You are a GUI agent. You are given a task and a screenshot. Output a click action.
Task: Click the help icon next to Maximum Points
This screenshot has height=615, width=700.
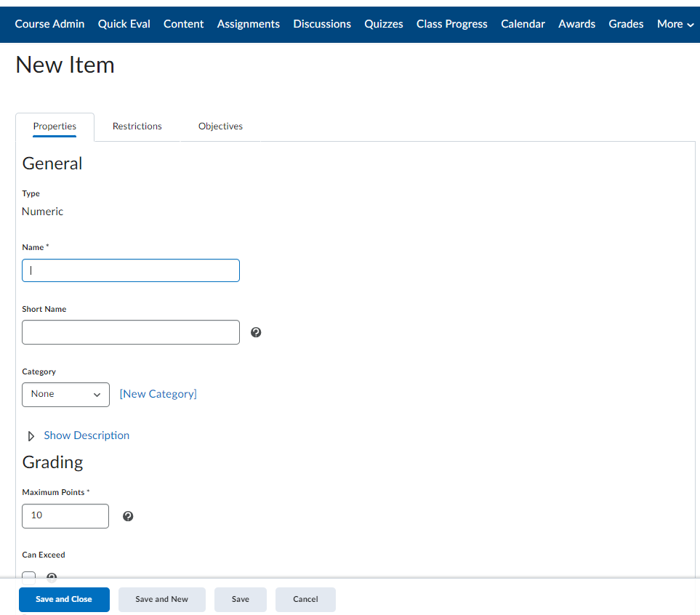128,516
